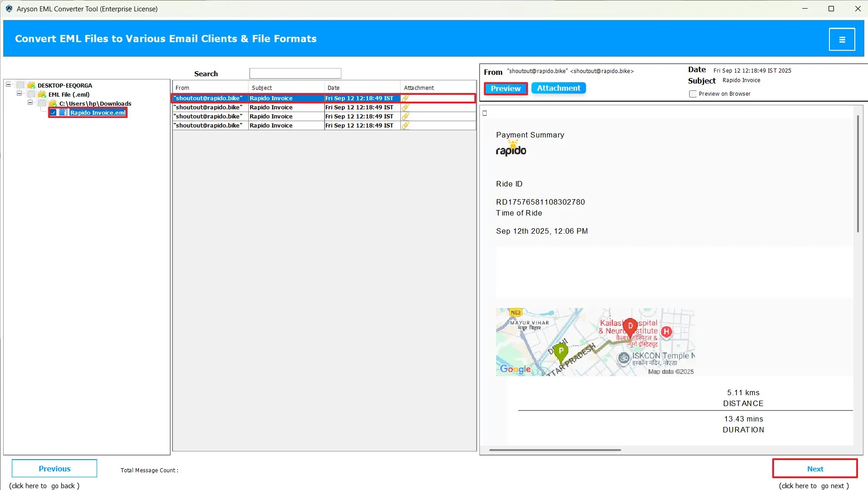Screen dimensions: 868x490
Task: Click the Rapido logo in the preview
Action: 511,149
